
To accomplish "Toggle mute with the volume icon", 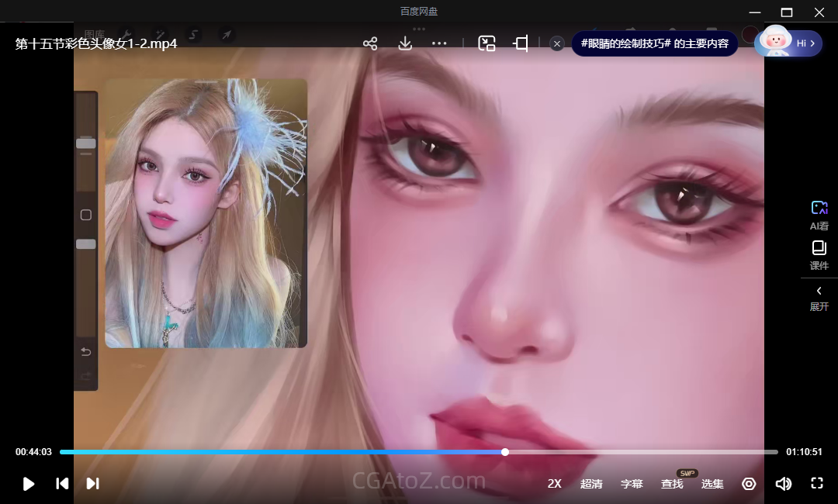I will point(784,484).
